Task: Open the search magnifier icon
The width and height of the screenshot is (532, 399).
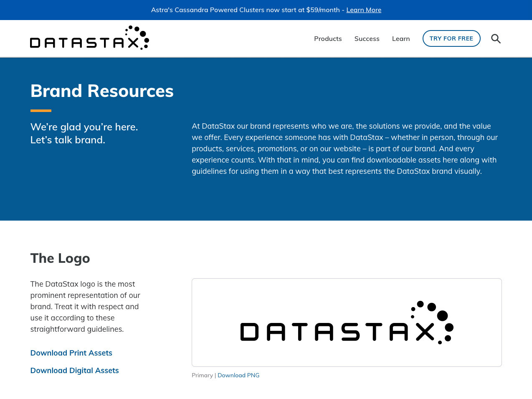Action: [x=496, y=38]
